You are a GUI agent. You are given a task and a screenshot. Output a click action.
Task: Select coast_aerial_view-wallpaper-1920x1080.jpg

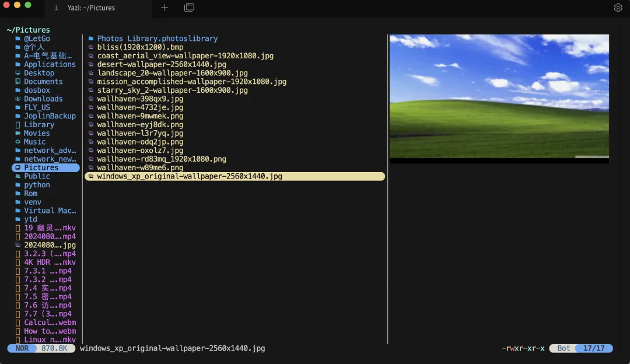click(185, 56)
